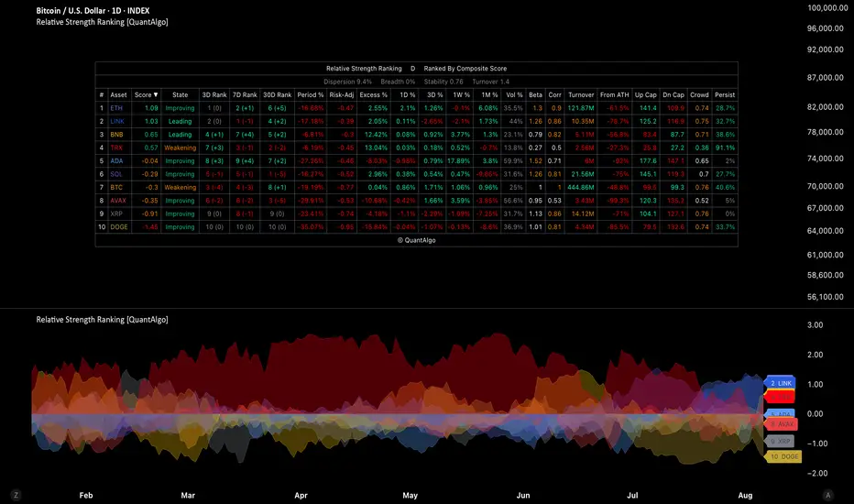Click DOGE's score value -1.45
Viewport: 854px width, 504px height.
pos(149,227)
